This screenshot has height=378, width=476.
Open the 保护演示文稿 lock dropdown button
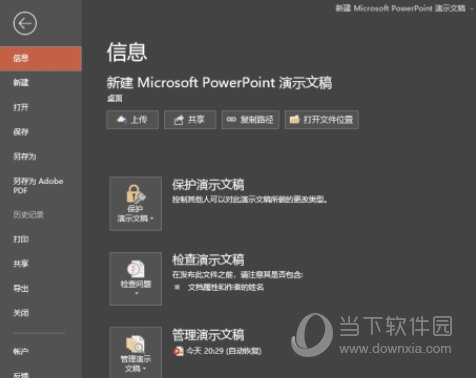(136, 204)
